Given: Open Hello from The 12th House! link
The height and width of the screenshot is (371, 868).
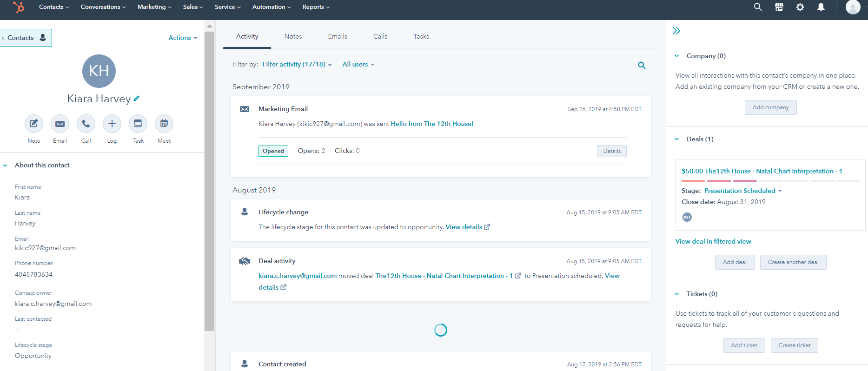Looking at the screenshot, I should click(432, 124).
